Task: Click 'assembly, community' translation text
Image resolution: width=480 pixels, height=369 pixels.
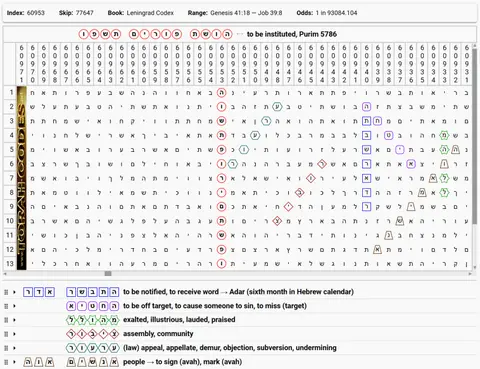Action: tap(158, 334)
